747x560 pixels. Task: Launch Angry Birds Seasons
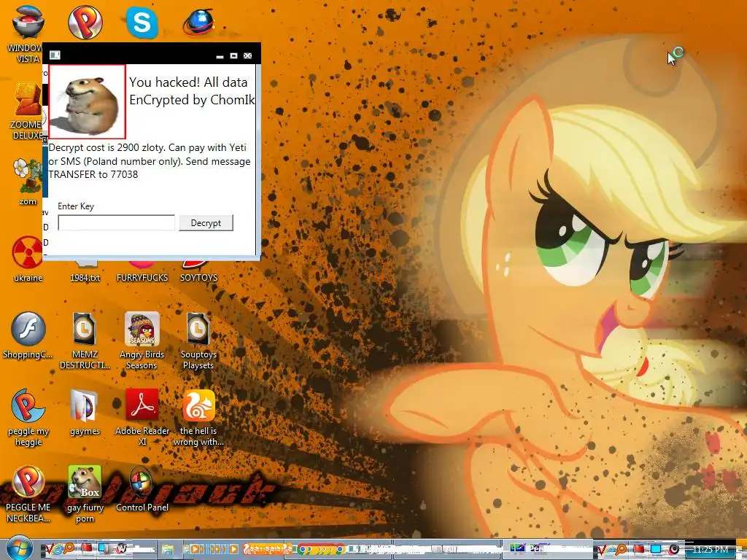(x=142, y=329)
